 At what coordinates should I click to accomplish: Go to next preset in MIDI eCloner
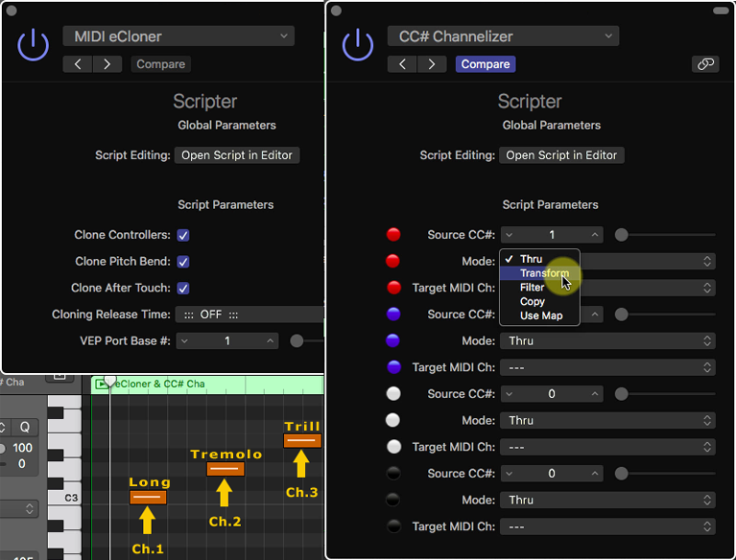pyautogui.click(x=107, y=64)
